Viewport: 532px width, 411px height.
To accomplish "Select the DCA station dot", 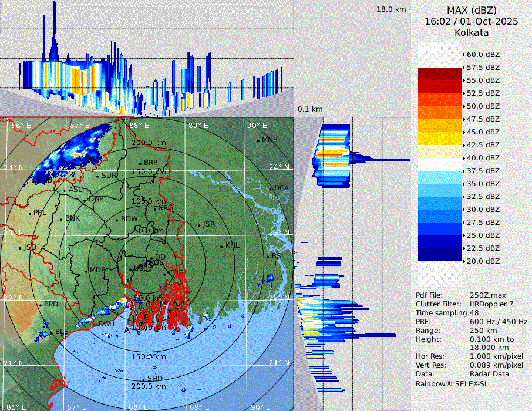I will pyautogui.click(x=271, y=188).
